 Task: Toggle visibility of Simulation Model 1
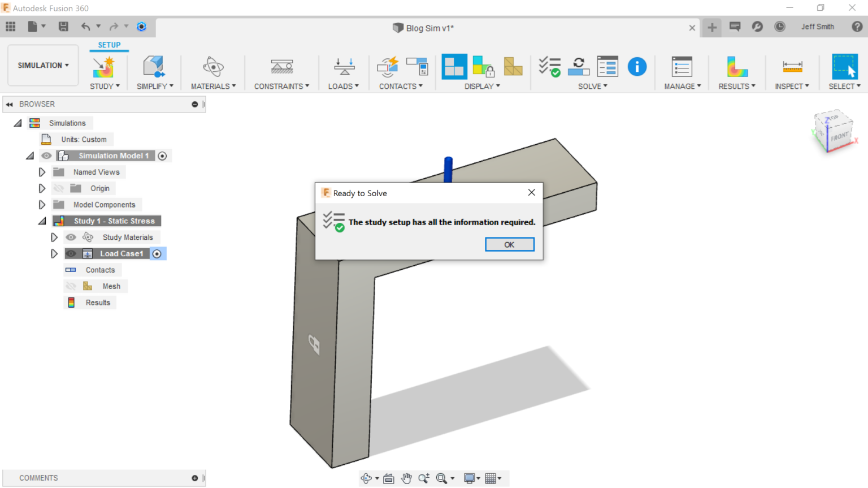click(x=46, y=156)
